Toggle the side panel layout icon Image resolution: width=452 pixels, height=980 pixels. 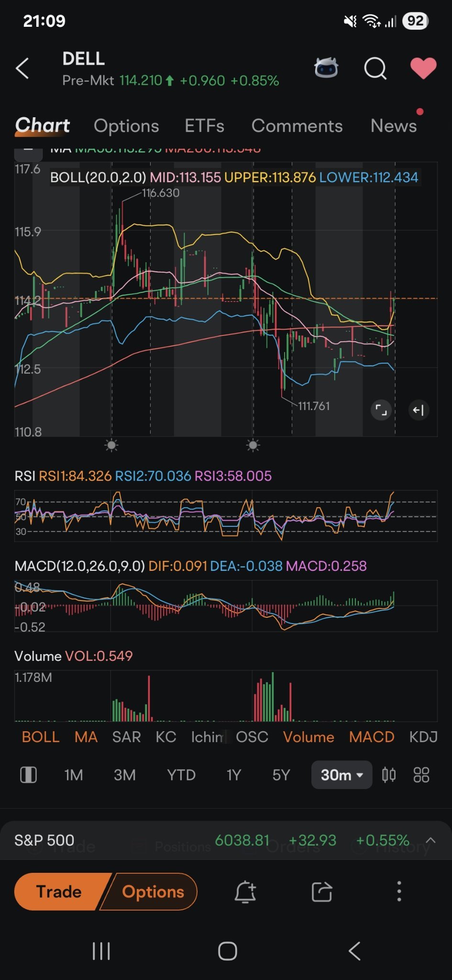28,775
